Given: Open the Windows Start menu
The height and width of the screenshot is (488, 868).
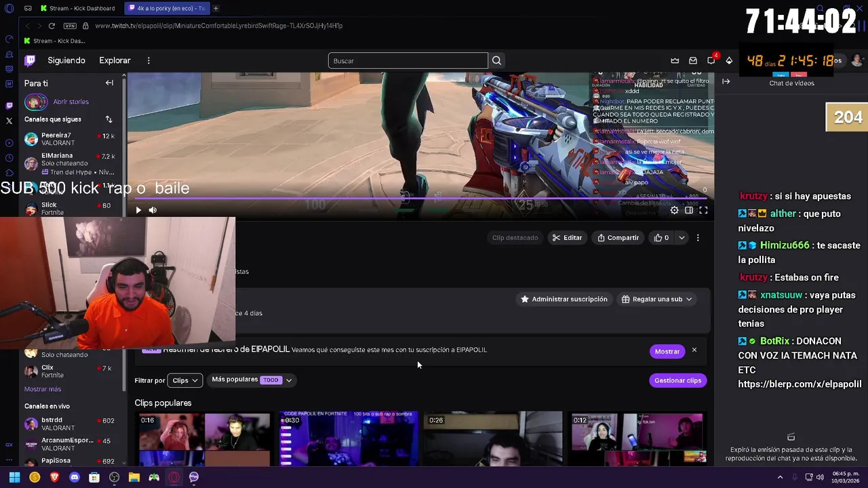Looking at the screenshot, I should point(14,477).
